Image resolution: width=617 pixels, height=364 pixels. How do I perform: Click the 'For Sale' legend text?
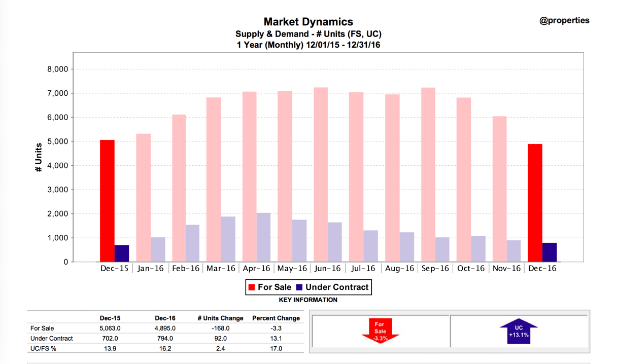click(275, 287)
